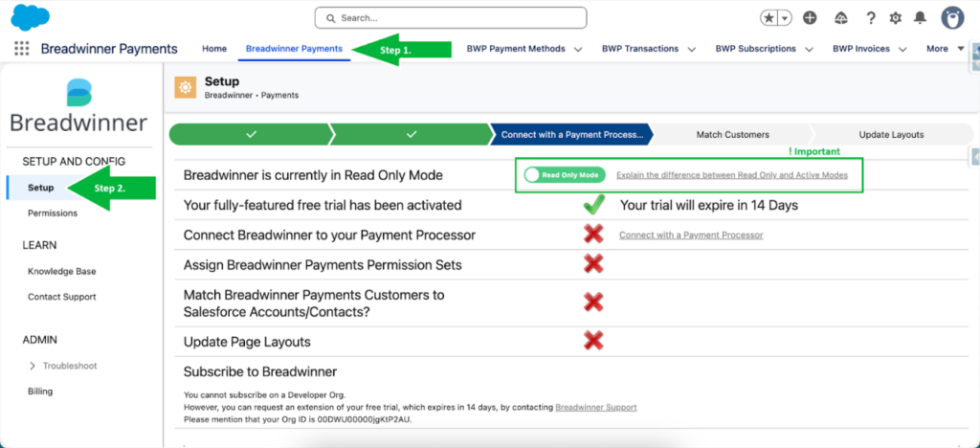The width and height of the screenshot is (980, 448).
Task: Expand the More navigation menu
Action: point(945,49)
